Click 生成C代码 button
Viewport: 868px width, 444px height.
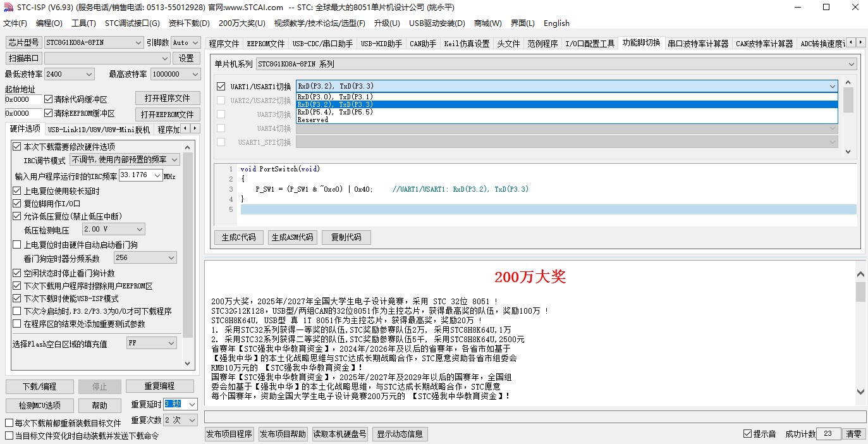click(x=239, y=238)
